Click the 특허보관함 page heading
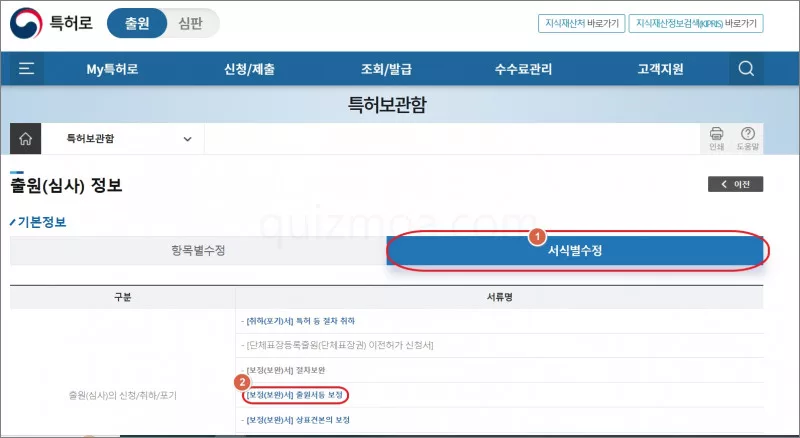The image size is (800, 438). pyautogui.click(x=387, y=105)
